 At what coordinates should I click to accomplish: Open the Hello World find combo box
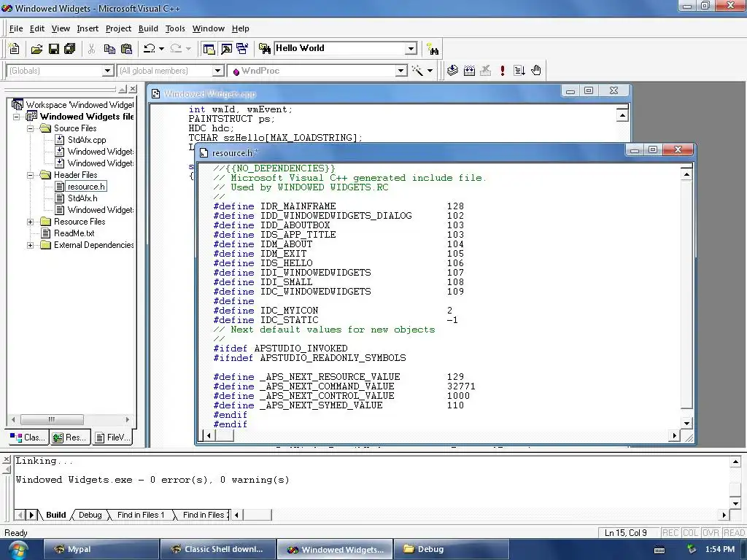click(x=411, y=49)
